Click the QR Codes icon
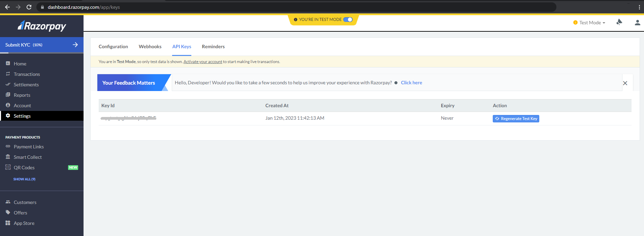This screenshot has width=644, height=236. click(x=8, y=167)
